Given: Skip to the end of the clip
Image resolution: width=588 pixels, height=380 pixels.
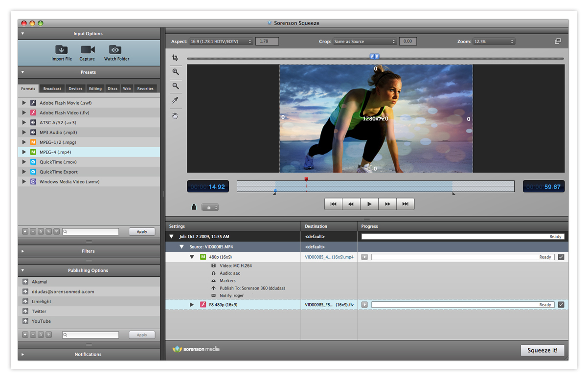Looking at the screenshot, I should (x=406, y=204).
